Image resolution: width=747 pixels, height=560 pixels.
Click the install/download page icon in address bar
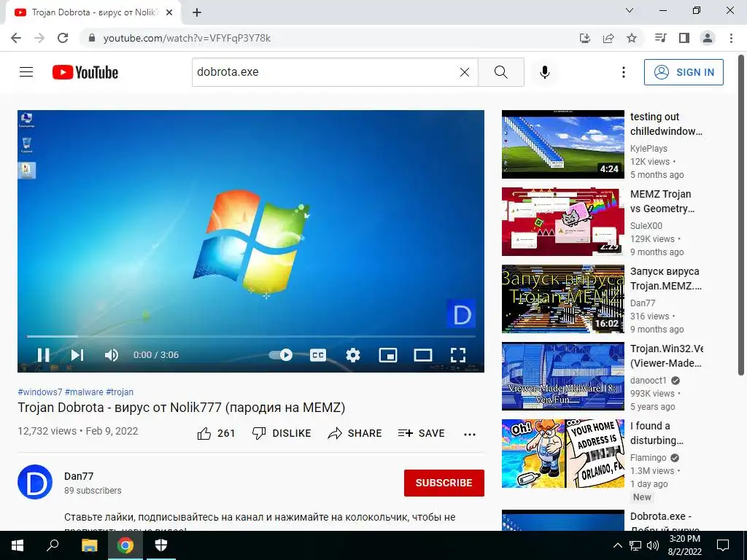click(585, 38)
